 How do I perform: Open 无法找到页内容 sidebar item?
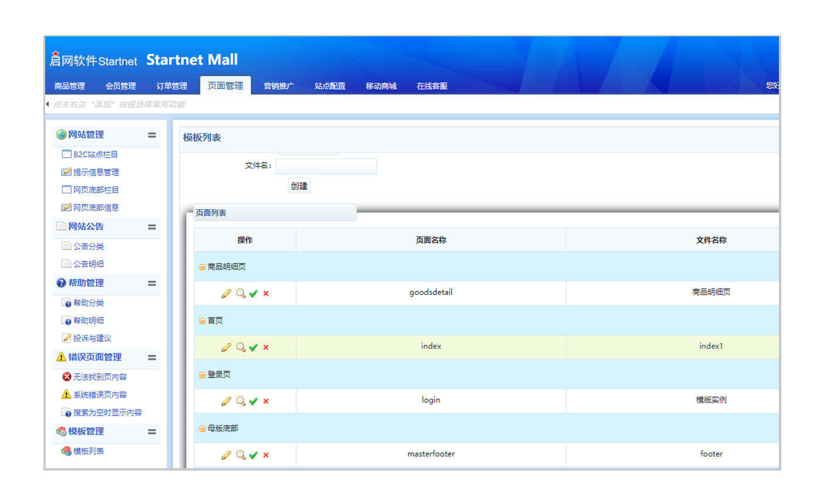coord(99,377)
